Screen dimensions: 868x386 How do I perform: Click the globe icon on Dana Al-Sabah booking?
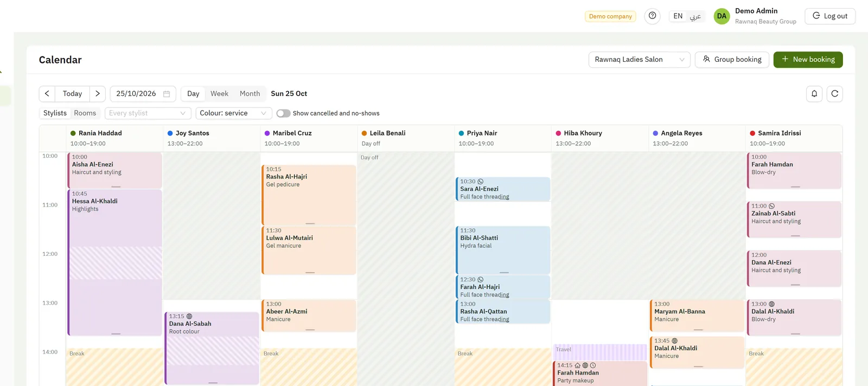pos(189,316)
